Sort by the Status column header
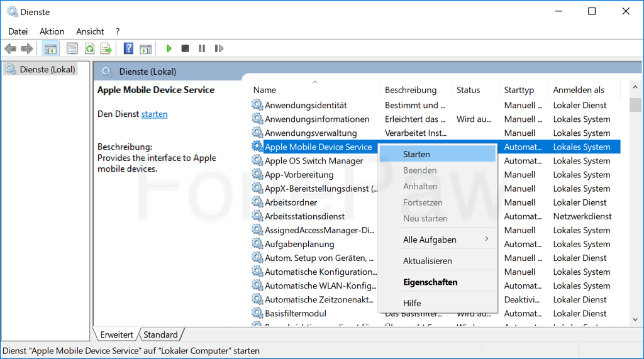The width and height of the screenshot is (644, 359). (475, 90)
